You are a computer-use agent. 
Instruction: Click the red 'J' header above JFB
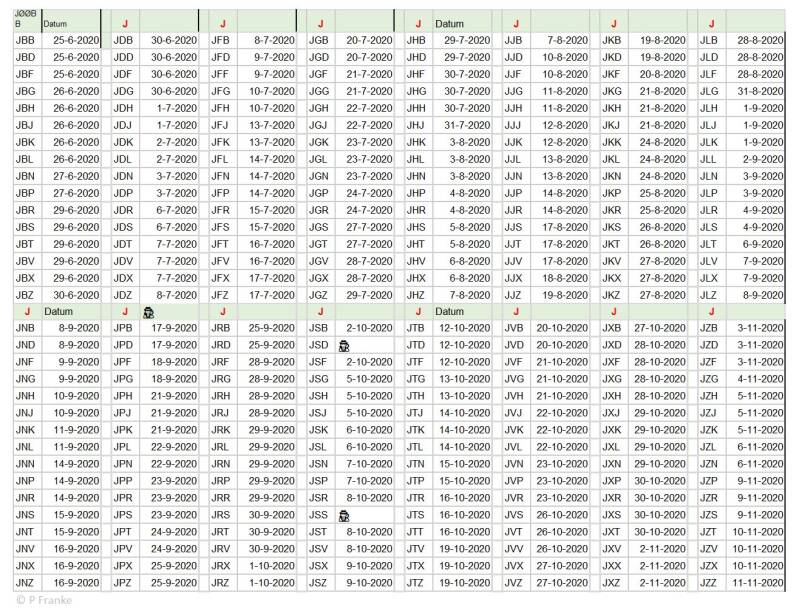point(223,23)
